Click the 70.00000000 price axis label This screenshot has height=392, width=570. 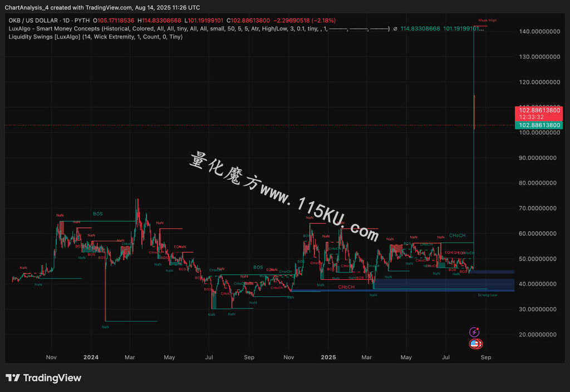[538, 209]
